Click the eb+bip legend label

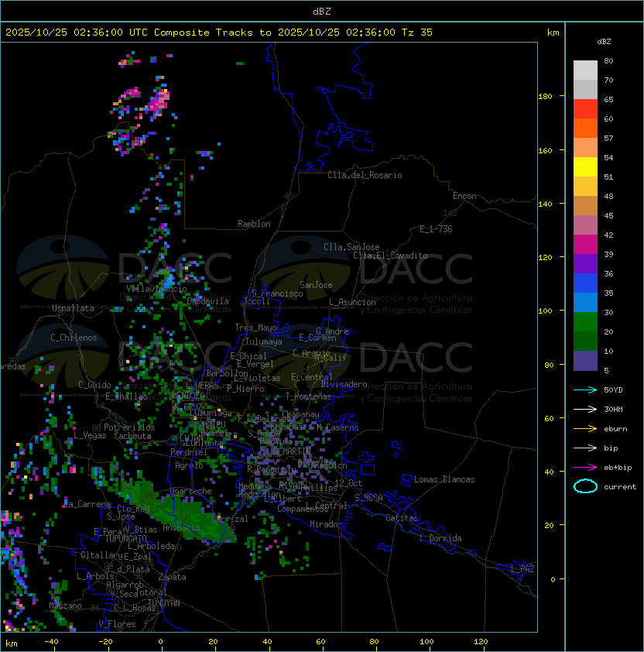618,468
